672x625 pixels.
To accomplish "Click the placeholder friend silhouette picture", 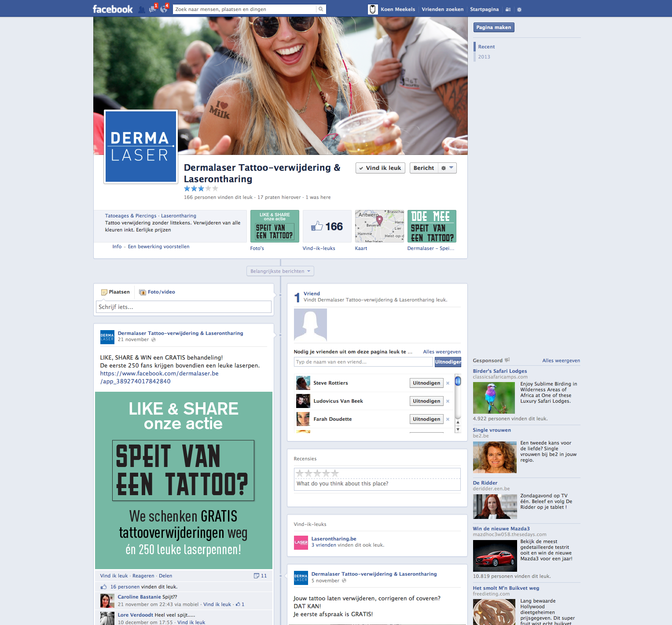I will point(310,325).
